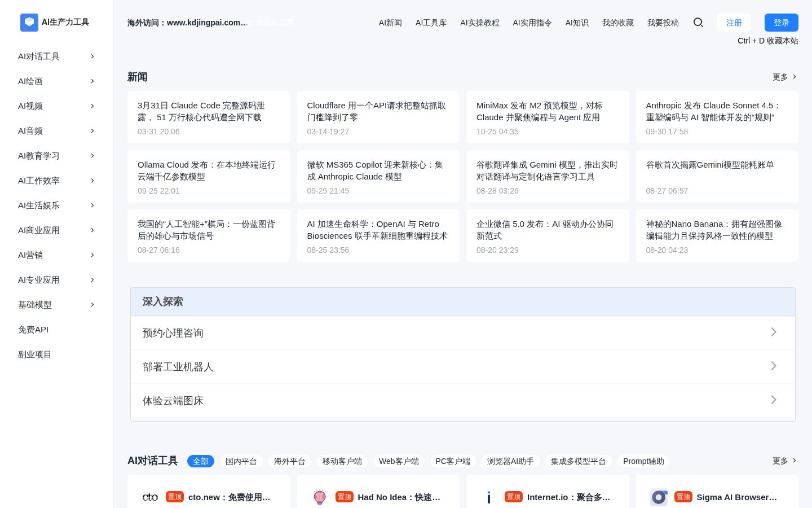Open the search magnifier icon
The height and width of the screenshot is (508, 812).
[698, 23]
